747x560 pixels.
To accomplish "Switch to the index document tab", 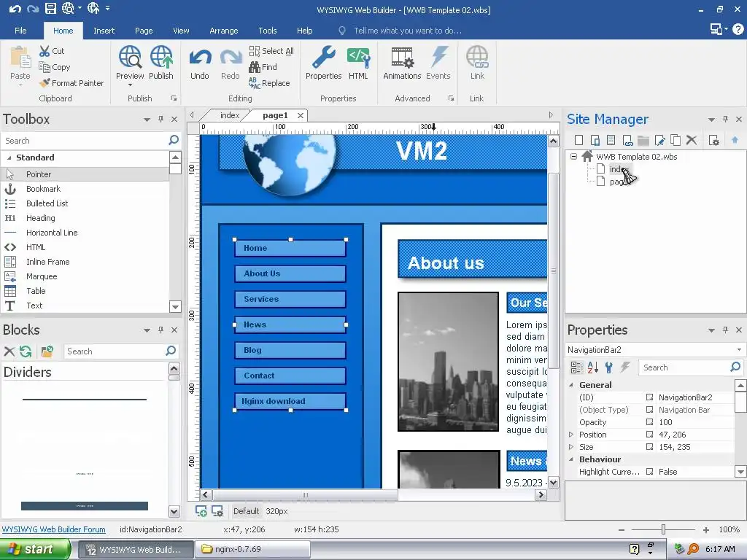I will coord(230,115).
